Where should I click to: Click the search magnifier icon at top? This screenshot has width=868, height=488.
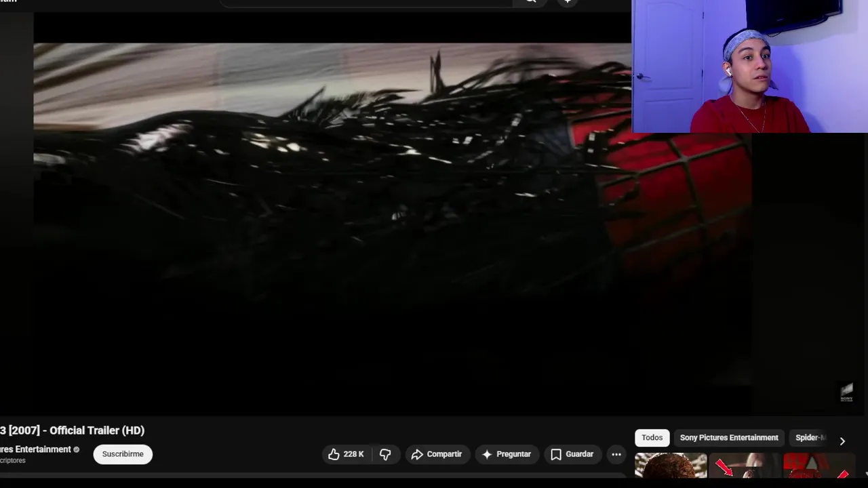[531, 1]
